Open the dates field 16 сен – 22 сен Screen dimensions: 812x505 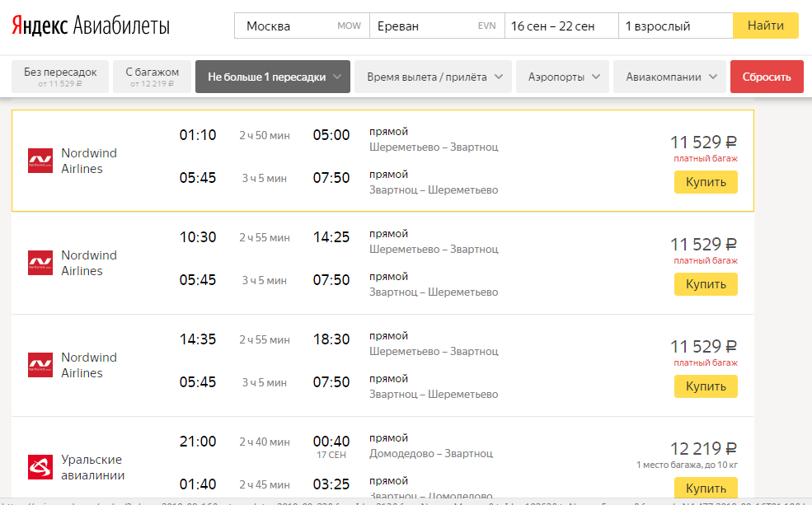[561, 26]
